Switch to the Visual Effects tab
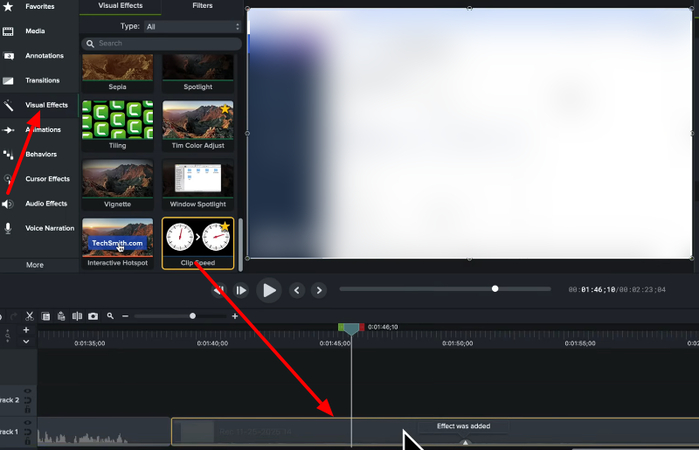The width and height of the screenshot is (699, 450). (x=120, y=6)
